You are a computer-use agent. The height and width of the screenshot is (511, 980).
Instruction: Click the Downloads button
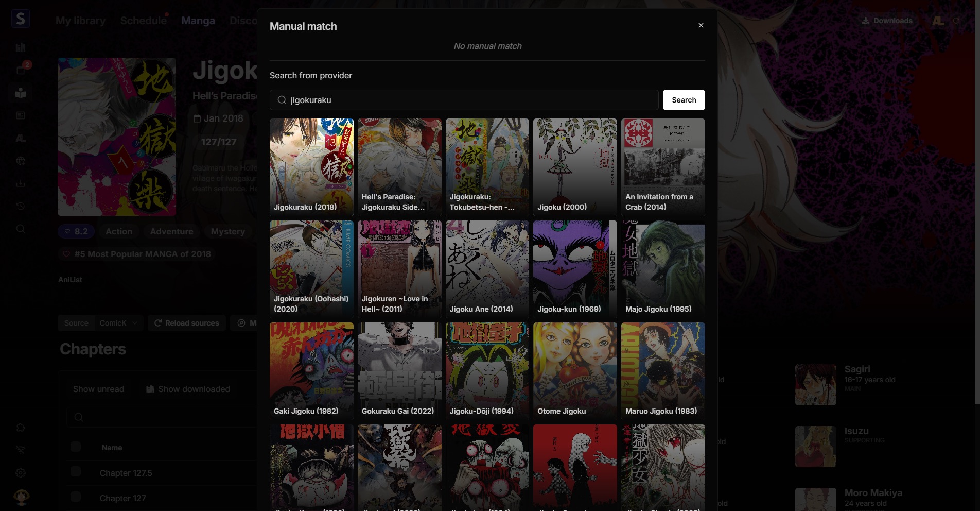887,21
